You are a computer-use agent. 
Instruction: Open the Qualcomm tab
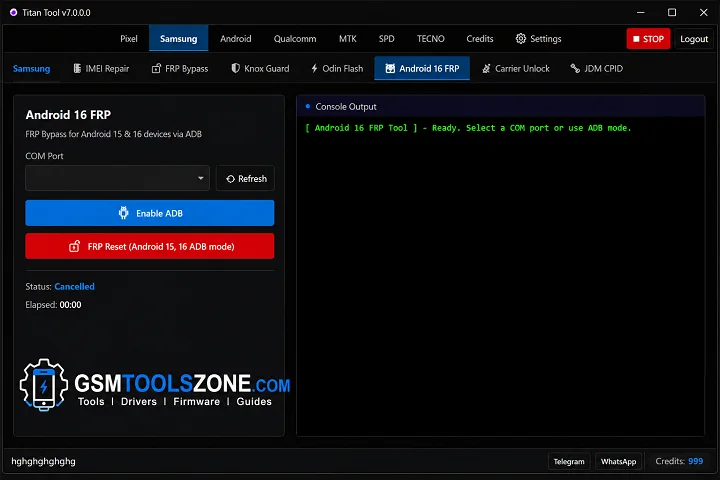tap(295, 39)
